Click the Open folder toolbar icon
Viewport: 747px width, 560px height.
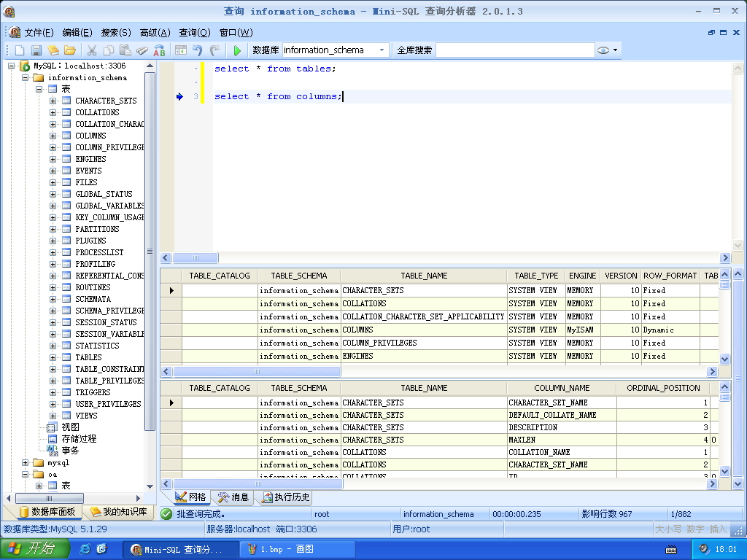pyautogui.click(x=70, y=50)
